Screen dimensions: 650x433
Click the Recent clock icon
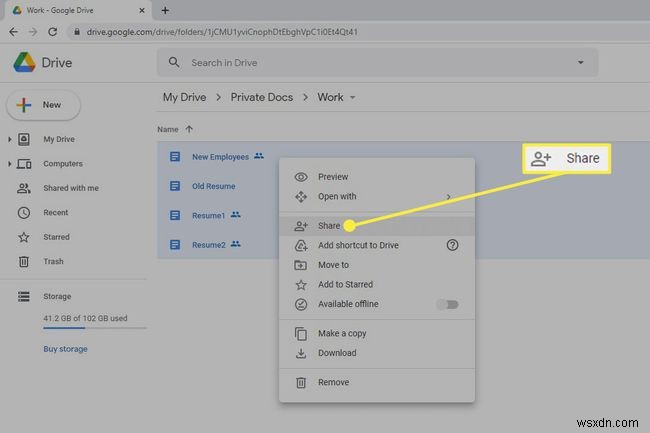[x=24, y=213]
